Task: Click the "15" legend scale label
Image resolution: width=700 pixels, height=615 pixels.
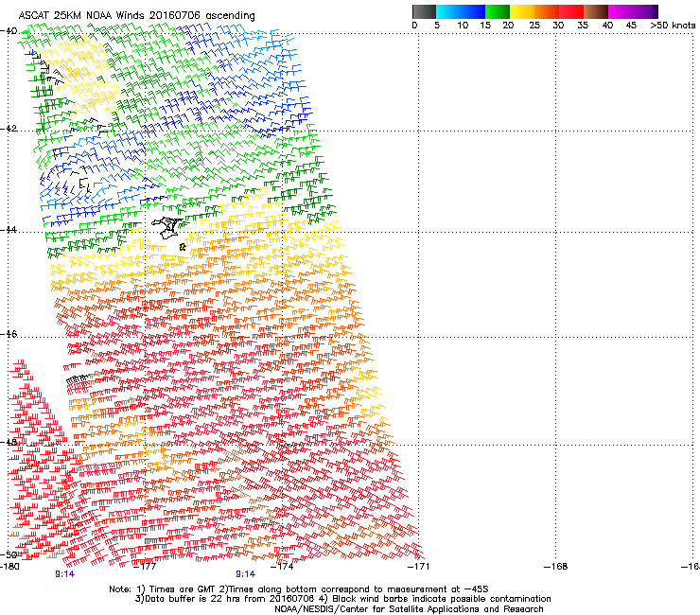Action: click(485, 26)
